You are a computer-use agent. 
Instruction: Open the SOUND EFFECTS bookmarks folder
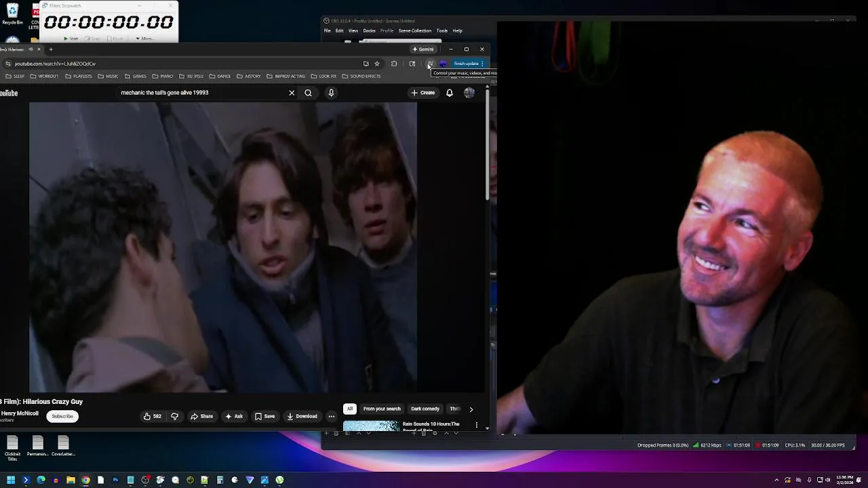click(x=361, y=77)
